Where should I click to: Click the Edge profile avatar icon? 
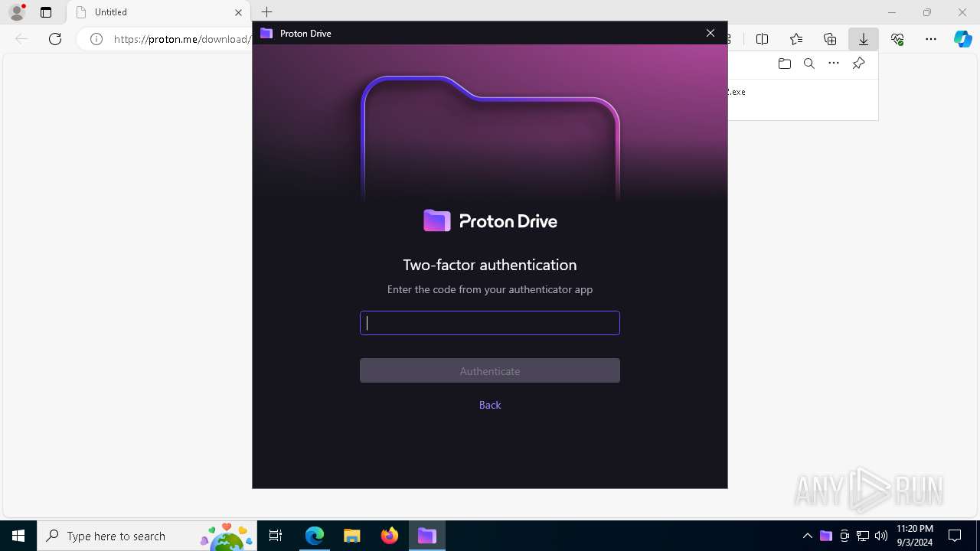pyautogui.click(x=17, y=12)
